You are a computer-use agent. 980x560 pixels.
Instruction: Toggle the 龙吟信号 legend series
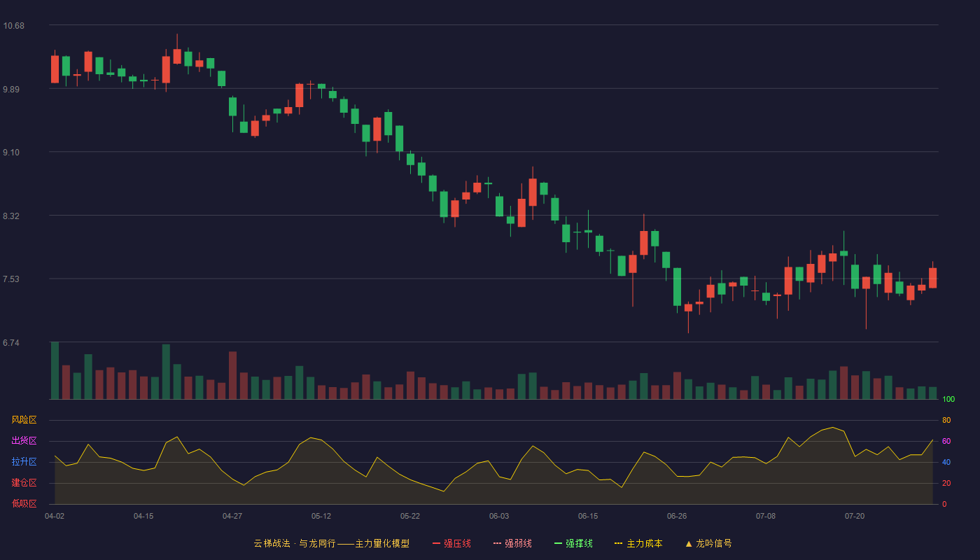(708, 543)
